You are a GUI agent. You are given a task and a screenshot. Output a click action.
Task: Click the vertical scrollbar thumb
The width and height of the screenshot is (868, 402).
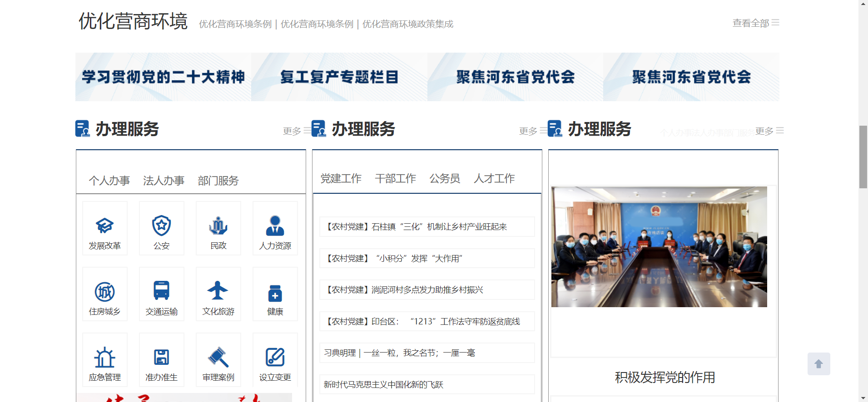(x=863, y=157)
